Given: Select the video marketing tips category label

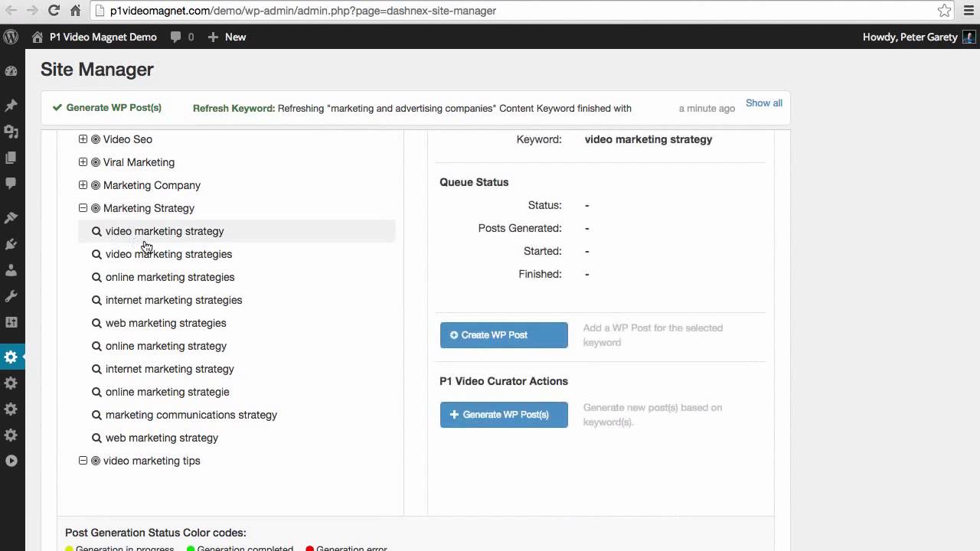Looking at the screenshot, I should click(152, 461).
